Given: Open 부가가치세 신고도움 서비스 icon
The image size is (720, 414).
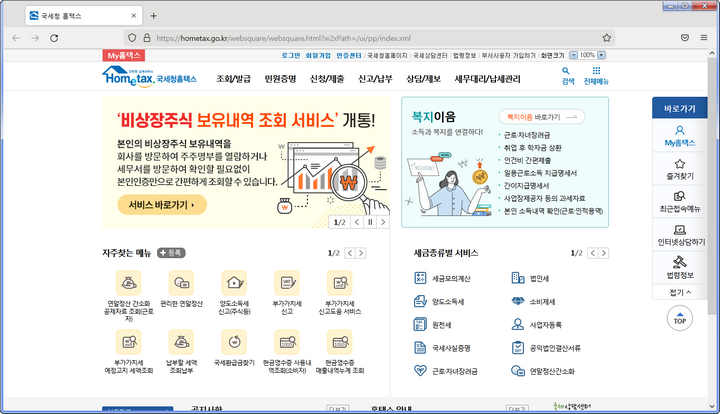Looking at the screenshot, I should coord(340,283).
